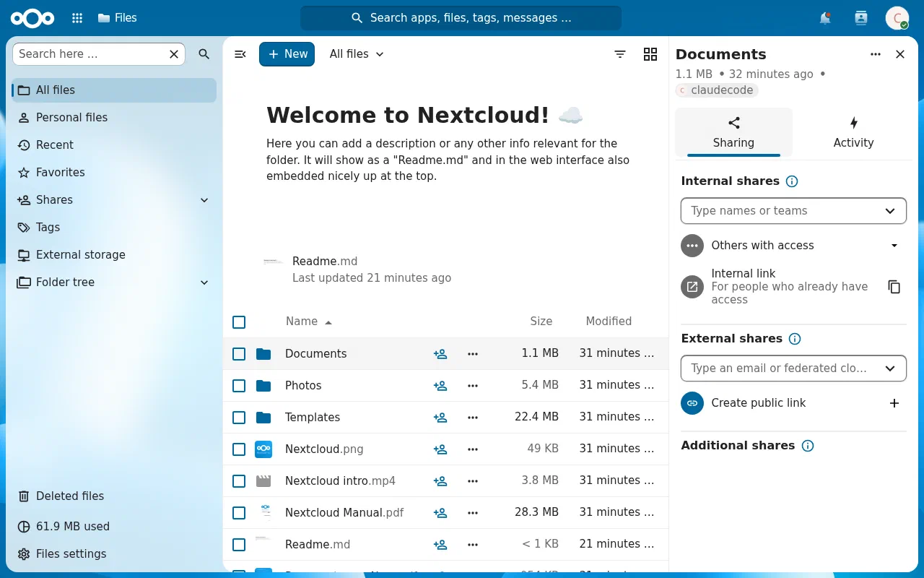Viewport: 924px width, 578px height.
Task: Select the Documents folder checkbox
Action: point(239,354)
